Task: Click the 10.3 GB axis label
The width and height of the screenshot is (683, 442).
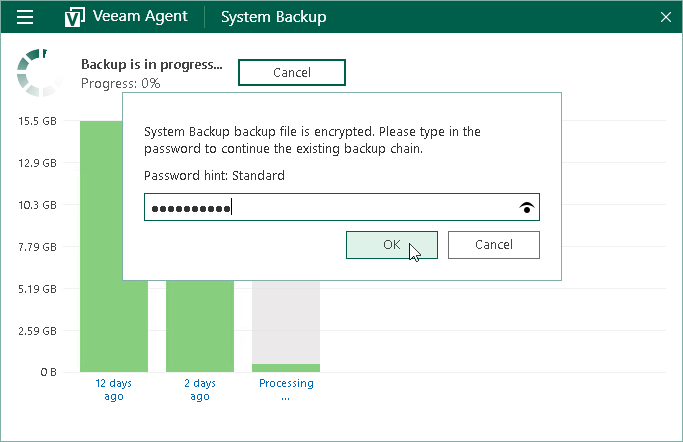Action: 37,205
